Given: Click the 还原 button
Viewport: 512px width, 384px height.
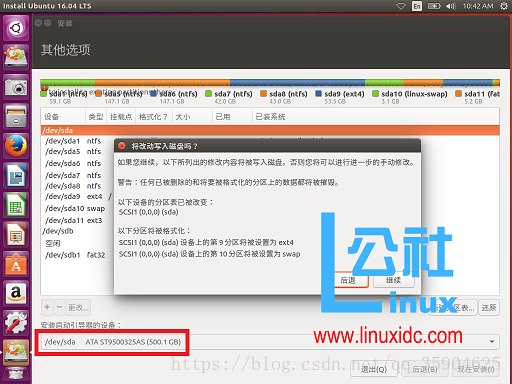Looking at the screenshot, I should (489, 308).
